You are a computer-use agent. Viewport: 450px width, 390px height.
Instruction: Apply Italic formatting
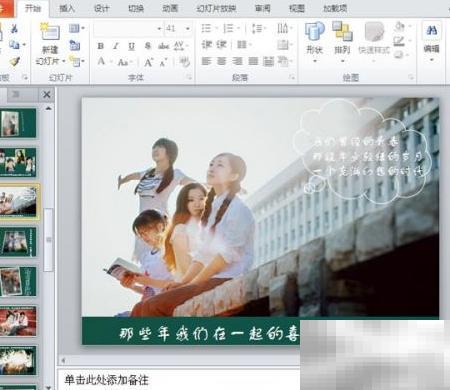116,46
